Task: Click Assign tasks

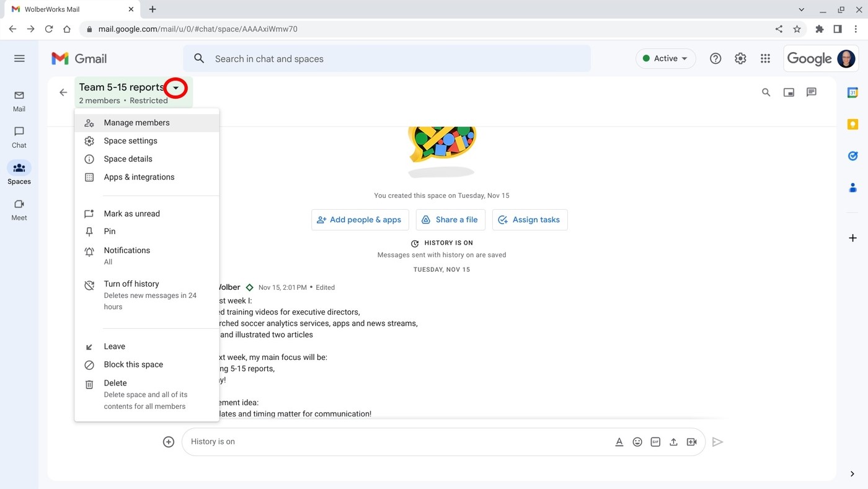Action: pos(529,220)
